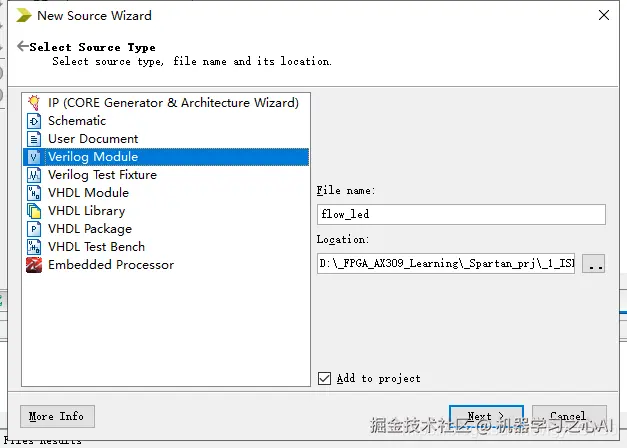Viewport: 627px width, 448px height.
Task: Click the wizard logo in the title bar
Action: [24, 15]
